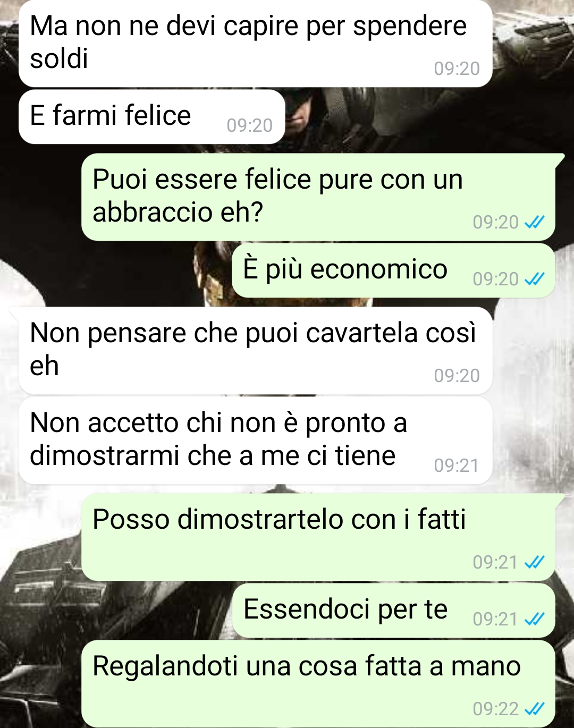Screen dimensions: 574x728
Task: Tap the blue ticks on "Regalandoti una cosa fatta a mano"
Action: 534,709
